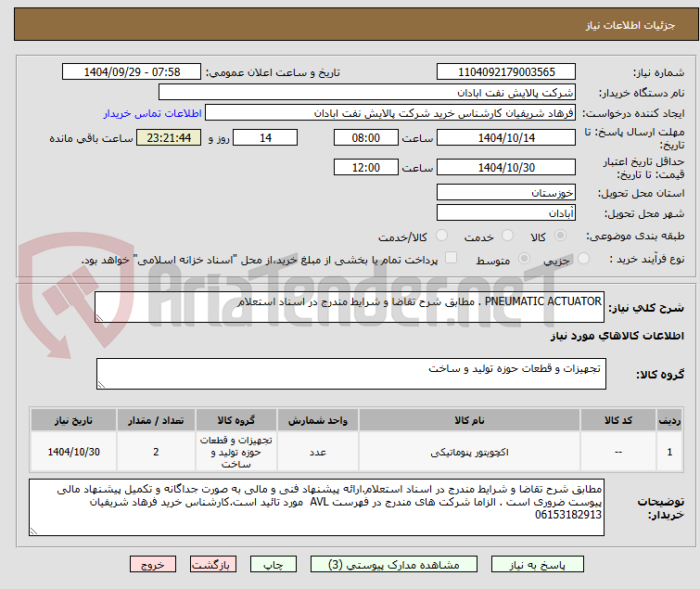
Task: Select the کالا/خدمت radio button
Action: point(441,235)
